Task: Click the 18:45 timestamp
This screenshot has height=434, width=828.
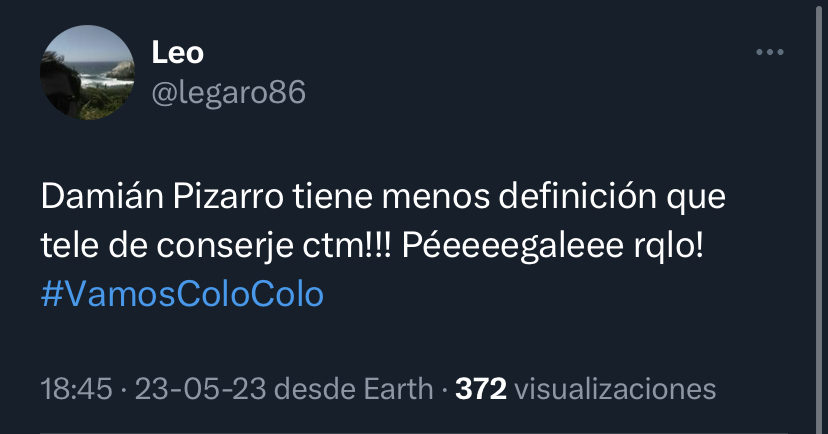Action: click(77, 389)
